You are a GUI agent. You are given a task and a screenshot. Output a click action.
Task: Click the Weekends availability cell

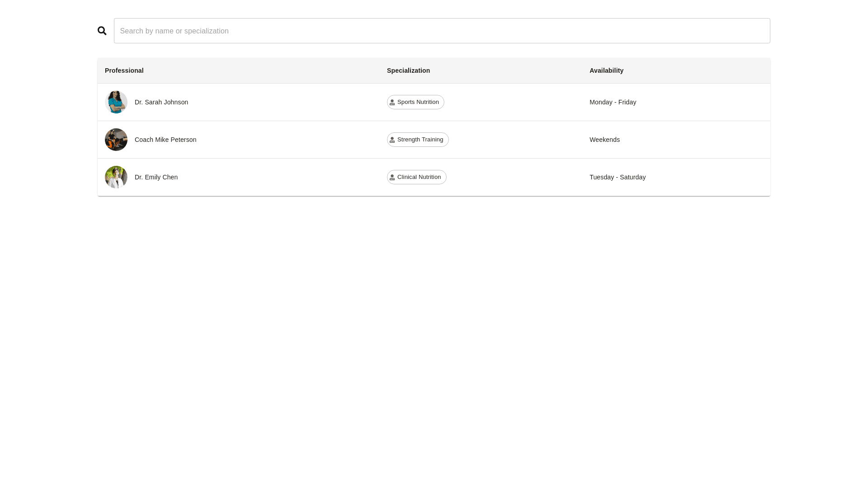click(604, 140)
